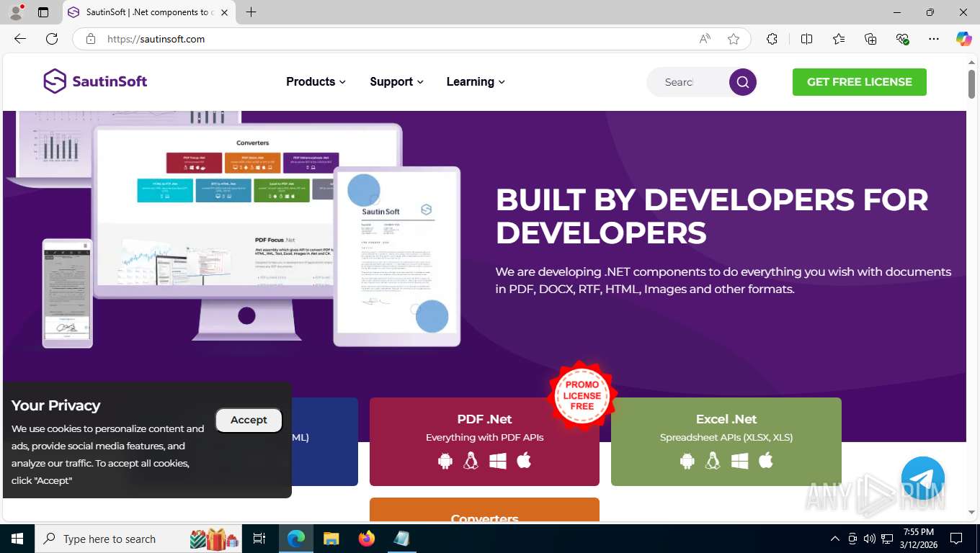This screenshot has height=553, width=980.
Task: View site information lock icon
Action: tap(91, 39)
